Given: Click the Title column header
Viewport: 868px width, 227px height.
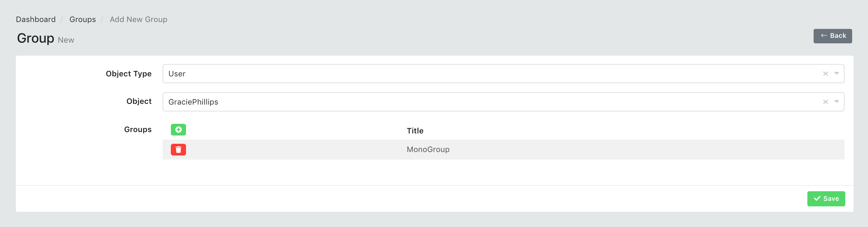Looking at the screenshot, I should point(415,131).
